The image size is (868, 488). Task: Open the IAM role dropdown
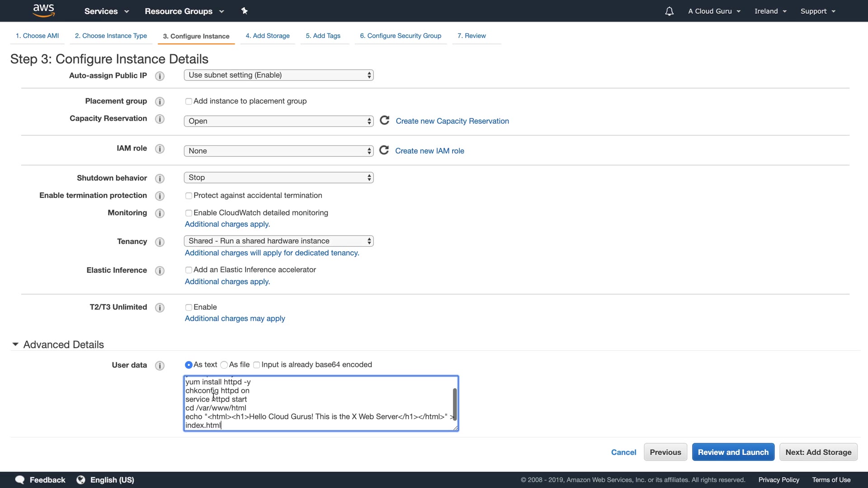[278, 151]
